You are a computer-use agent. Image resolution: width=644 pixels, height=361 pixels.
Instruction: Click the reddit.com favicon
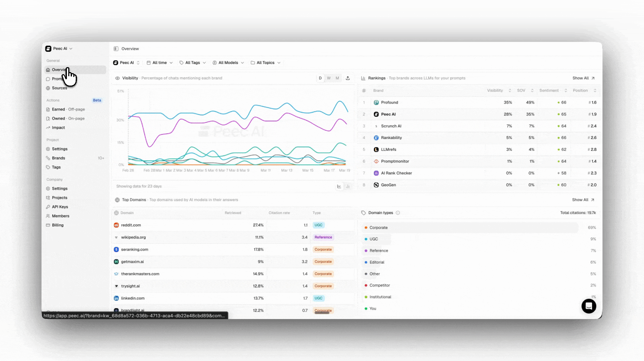click(x=116, y=225)
